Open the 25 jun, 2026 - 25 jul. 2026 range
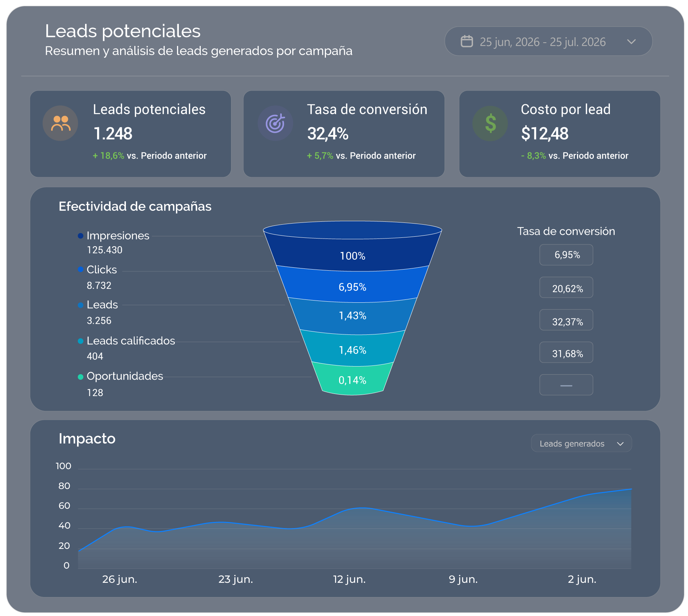This screenshot has height=616, width=688. [548, 41]
